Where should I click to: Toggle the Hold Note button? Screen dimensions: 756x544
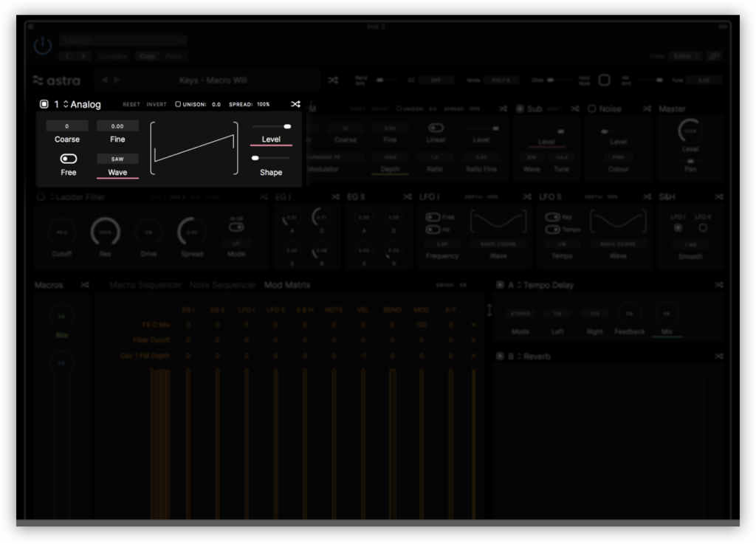coord(604,80)
